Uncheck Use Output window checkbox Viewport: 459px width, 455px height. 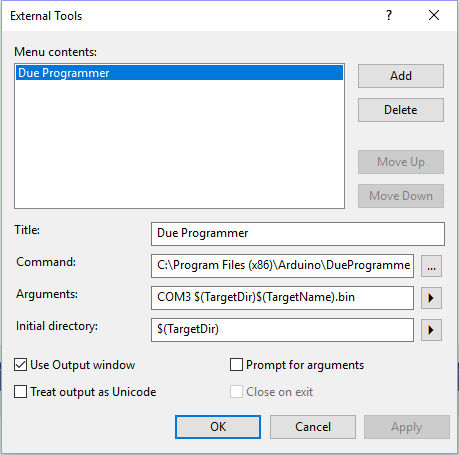tap(20, 365)
